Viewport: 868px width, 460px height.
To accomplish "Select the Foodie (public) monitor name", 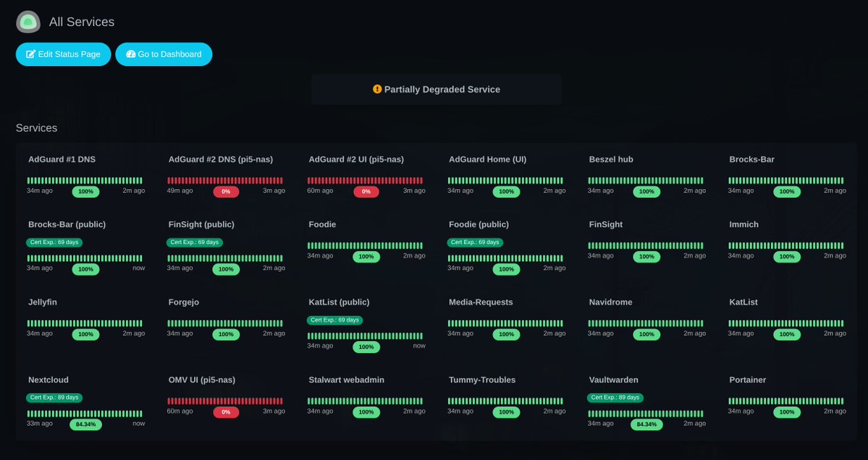I will click(x=479, y=225).
